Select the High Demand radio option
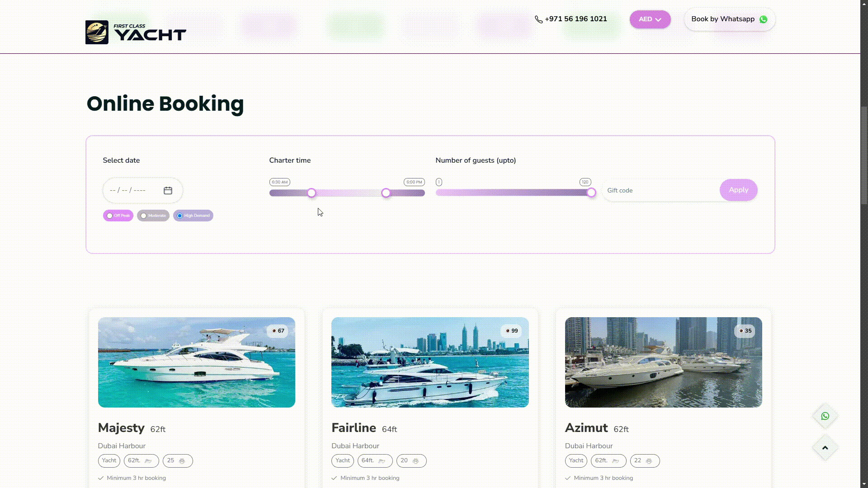Image resolution: width=868 pixels, height=488 pixels. [x=180, y=216]
